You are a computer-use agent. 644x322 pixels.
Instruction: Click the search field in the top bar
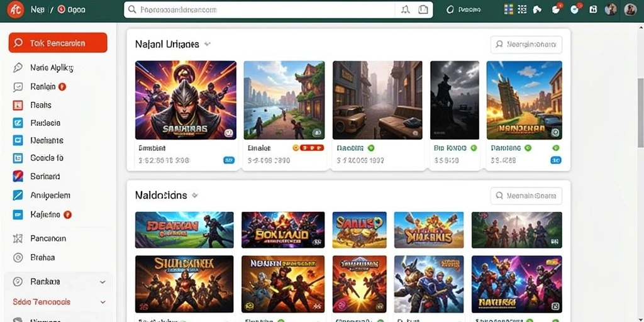[x=278, y=9]
